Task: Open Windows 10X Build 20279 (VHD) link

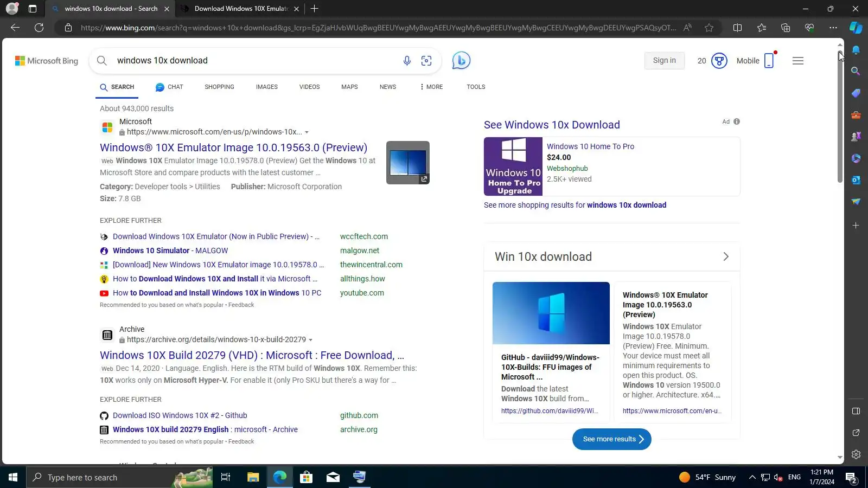Action: pos(252,355)
